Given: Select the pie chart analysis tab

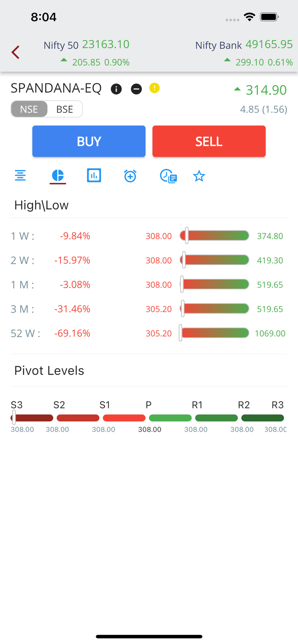Looking at the screenshot, I should point(58,176).
